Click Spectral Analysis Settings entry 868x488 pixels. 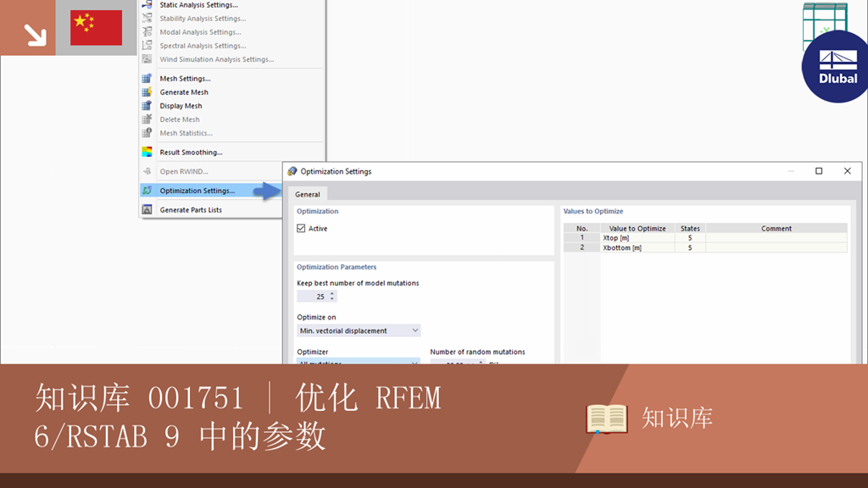pyautogui.click(x=203, y=46)
